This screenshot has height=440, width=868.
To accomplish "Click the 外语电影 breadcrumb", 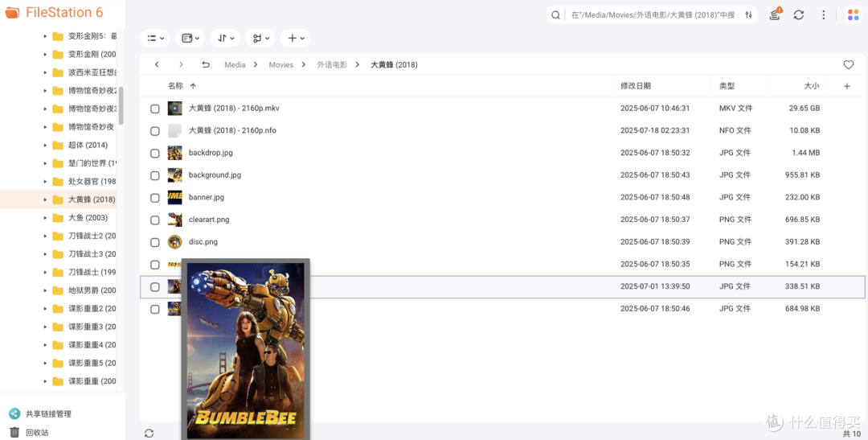I will tap(332, 65).
